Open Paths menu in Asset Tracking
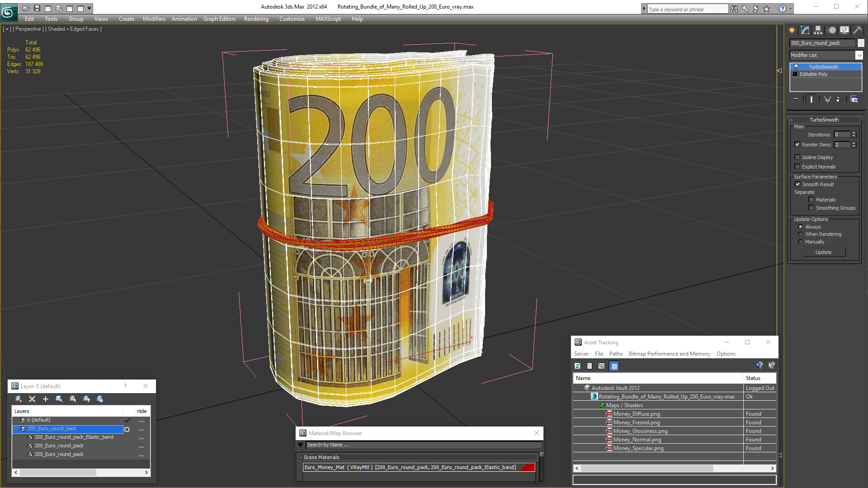 616,354
